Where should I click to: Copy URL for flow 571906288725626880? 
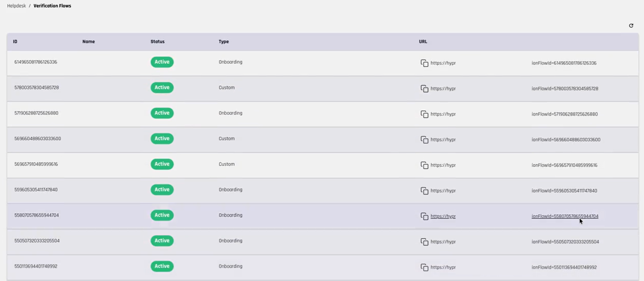coord(424,114)
